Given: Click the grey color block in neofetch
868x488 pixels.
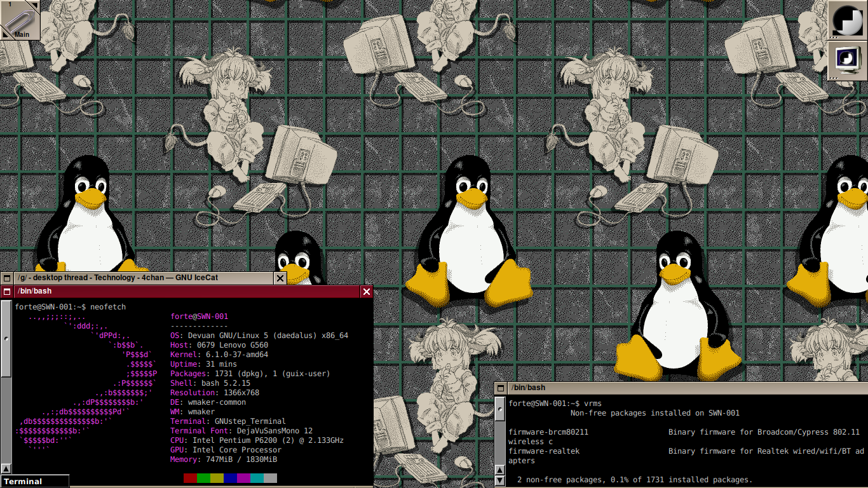Looking at the screenshot, I should (x=270, y=478).
